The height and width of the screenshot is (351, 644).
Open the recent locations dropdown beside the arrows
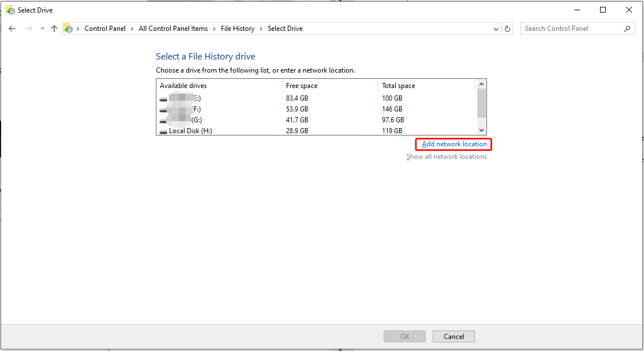click(42, 28)
